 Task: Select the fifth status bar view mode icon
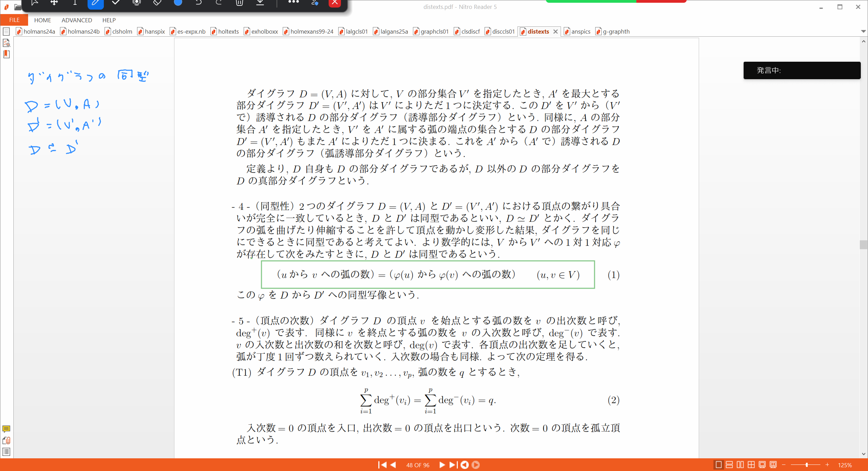click(x=762, y=465)
